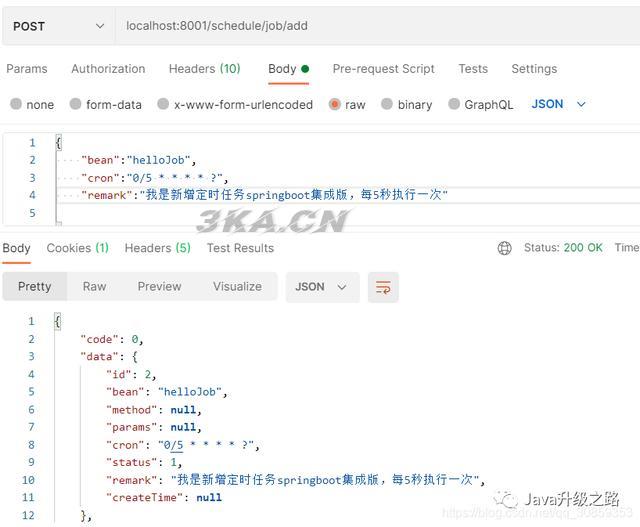Collapse the "data" object in response

[109, 357]
